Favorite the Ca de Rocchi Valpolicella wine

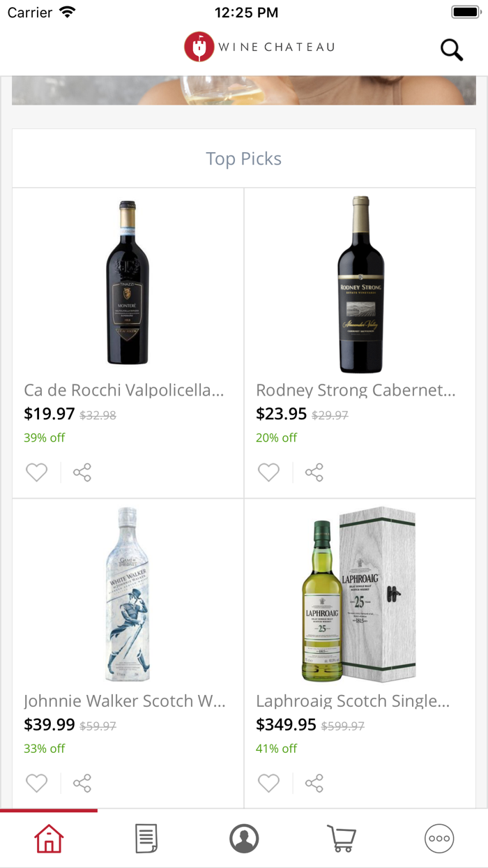click(x=37, y=472)
